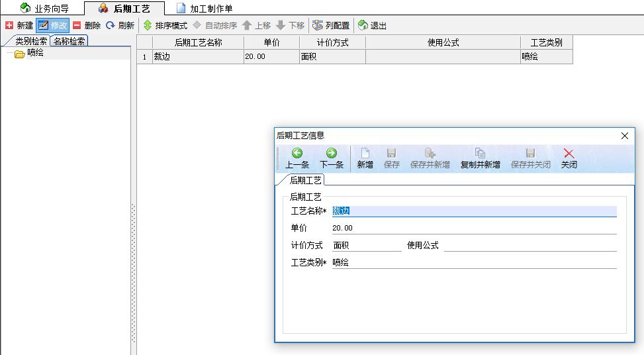Click 保存并新增 in dialog toolbar
644x355 pixels.
[430, 158]
